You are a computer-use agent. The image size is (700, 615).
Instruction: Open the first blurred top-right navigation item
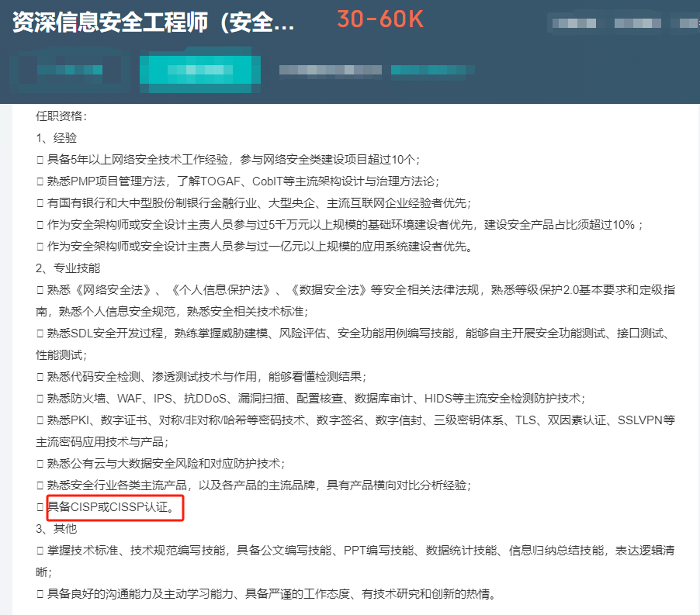click(574, 23)
